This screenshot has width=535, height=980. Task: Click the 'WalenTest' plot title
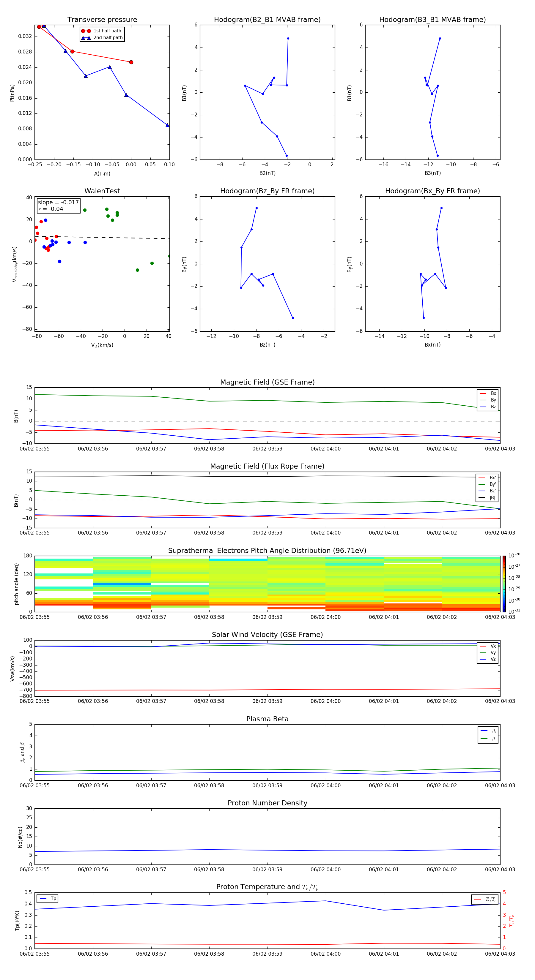point(102,191)
